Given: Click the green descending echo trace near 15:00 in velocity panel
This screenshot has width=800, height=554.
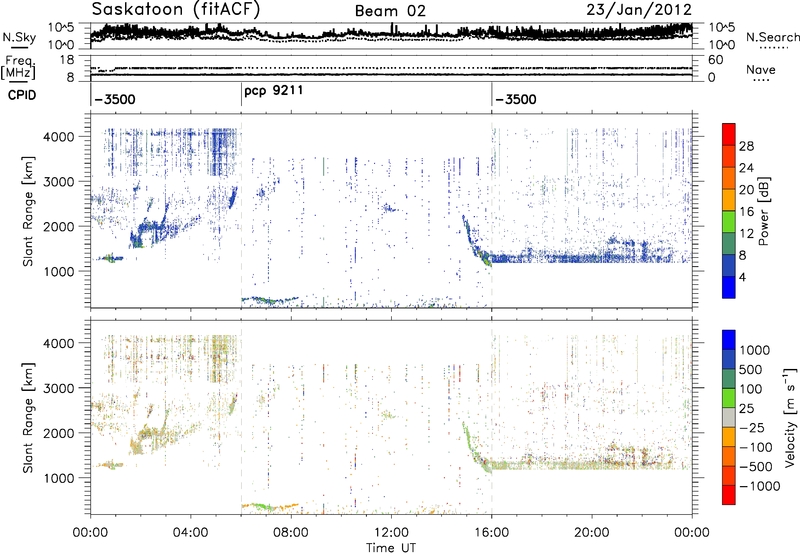Looking at the screenshot, I should (472, 449).
